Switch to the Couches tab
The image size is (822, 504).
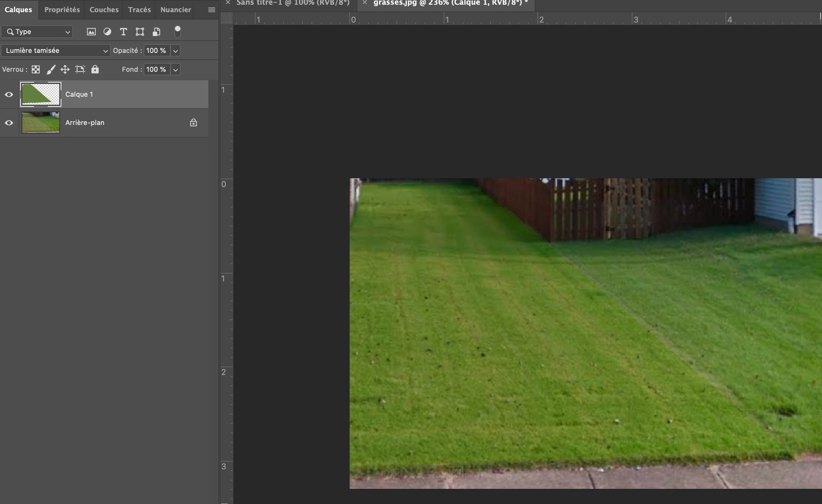point(104,9)
